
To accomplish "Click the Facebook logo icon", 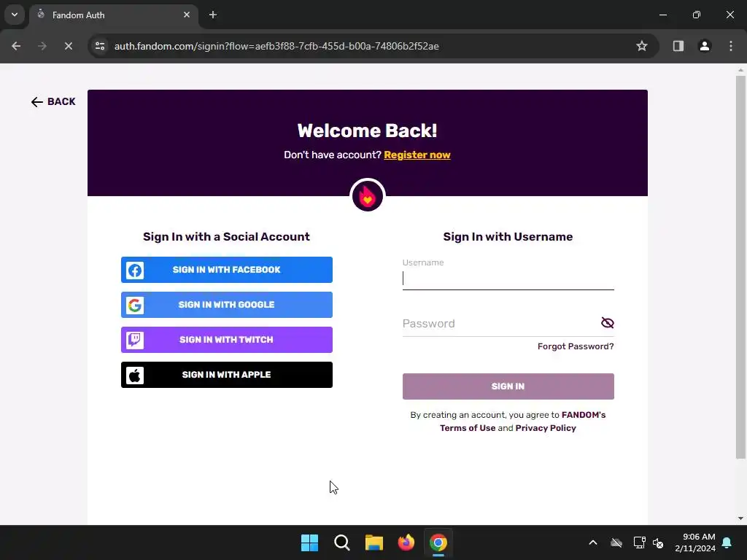I will click(135, 271).
